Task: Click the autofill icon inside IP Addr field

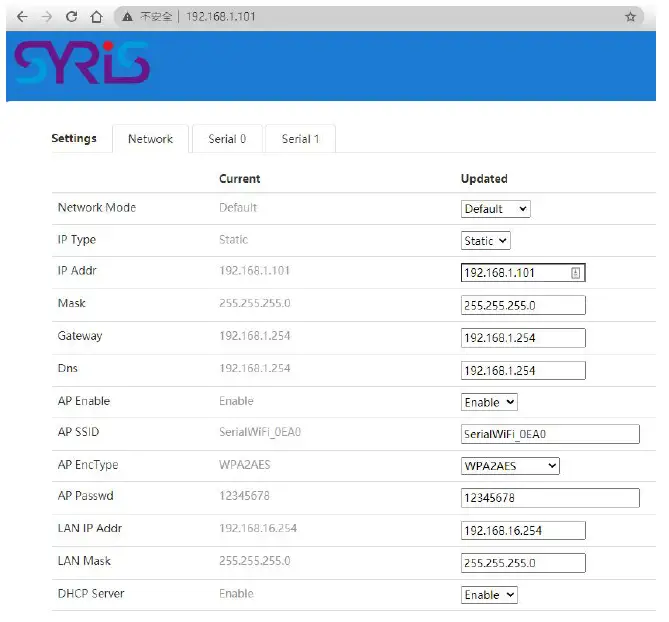Action: 575,273
